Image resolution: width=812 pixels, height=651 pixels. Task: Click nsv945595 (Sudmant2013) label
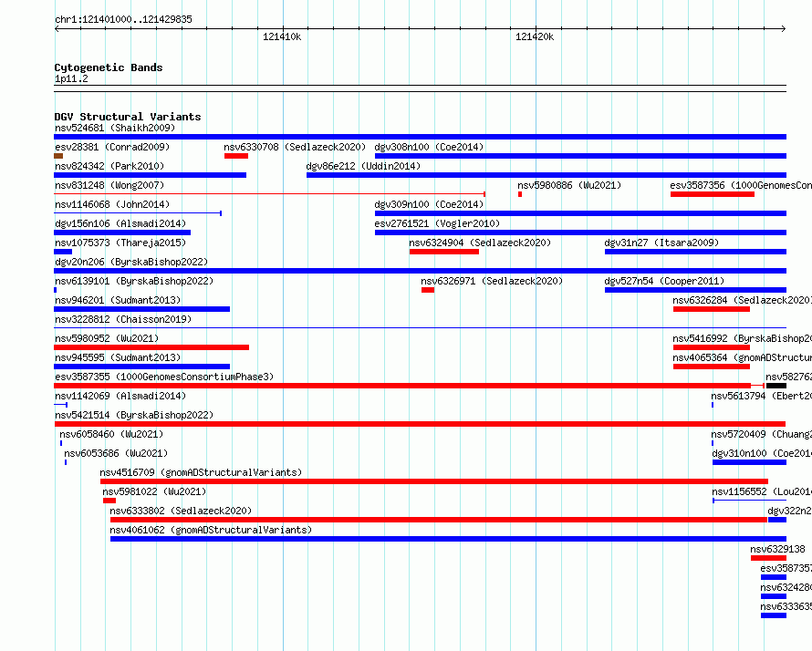(x=118, y=357)
